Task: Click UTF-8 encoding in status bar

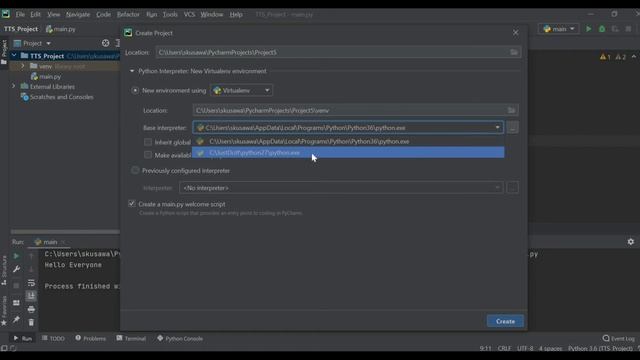Action: [x=525, y=349]
